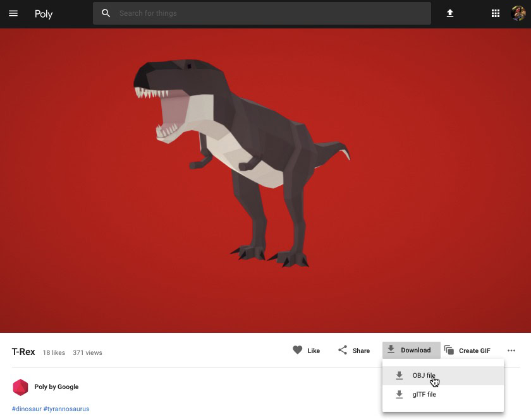Click the 371 views count

pos(87,352)
